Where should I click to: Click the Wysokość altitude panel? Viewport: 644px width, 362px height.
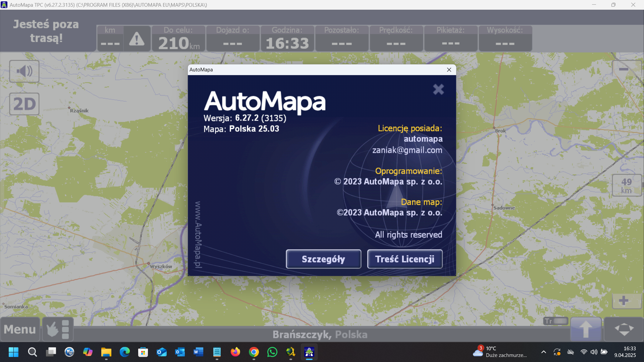pos(505,39)
